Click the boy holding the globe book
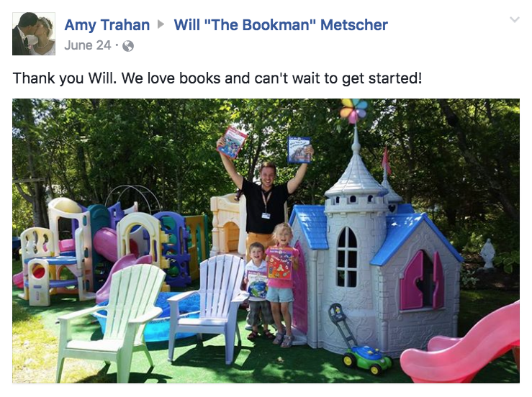Screen dimensions: 532x397 point(258,290)
